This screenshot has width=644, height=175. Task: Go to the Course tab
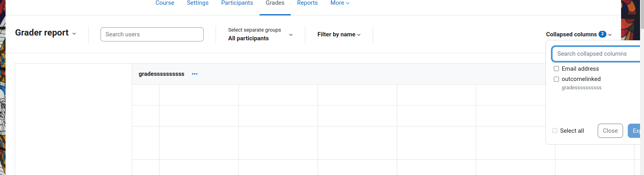[165, 3]
